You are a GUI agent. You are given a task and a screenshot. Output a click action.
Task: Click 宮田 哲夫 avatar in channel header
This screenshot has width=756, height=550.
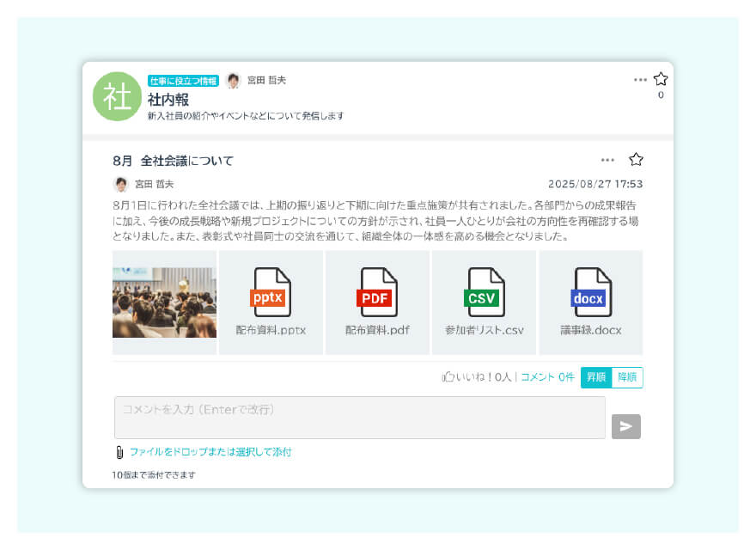pyautogui.click(x=234, y=81)
